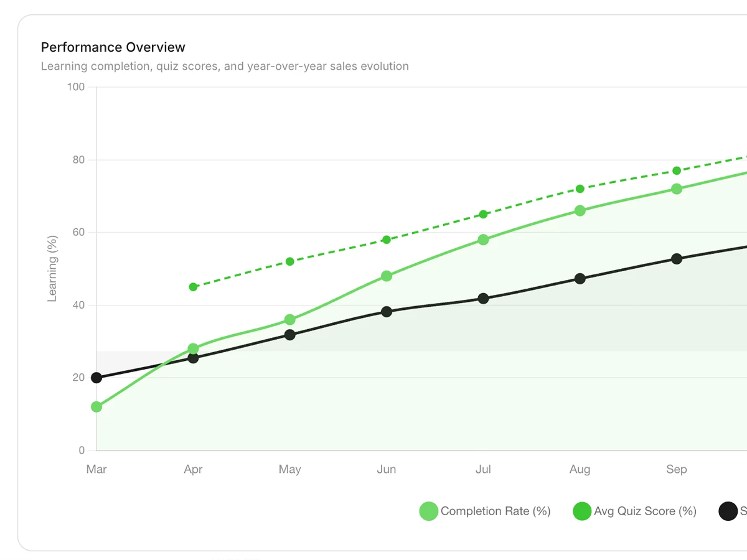The image size is (747, 560).
Task: Click the September Completion Rate data point
Action: pyautogui.click(x=677, y=189)
